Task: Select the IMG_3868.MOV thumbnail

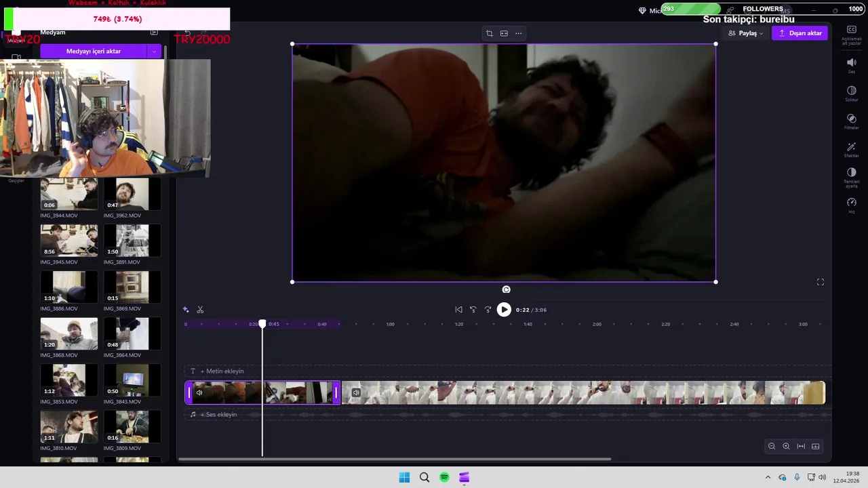Action: (x=68, y=333)
